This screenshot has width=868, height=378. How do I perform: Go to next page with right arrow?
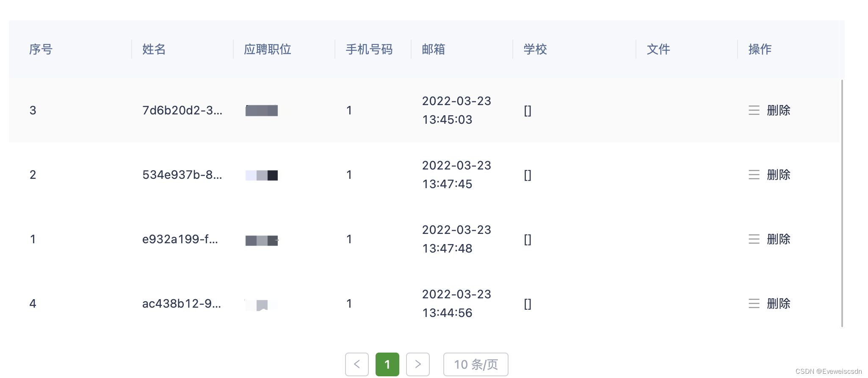pos(418,364)
